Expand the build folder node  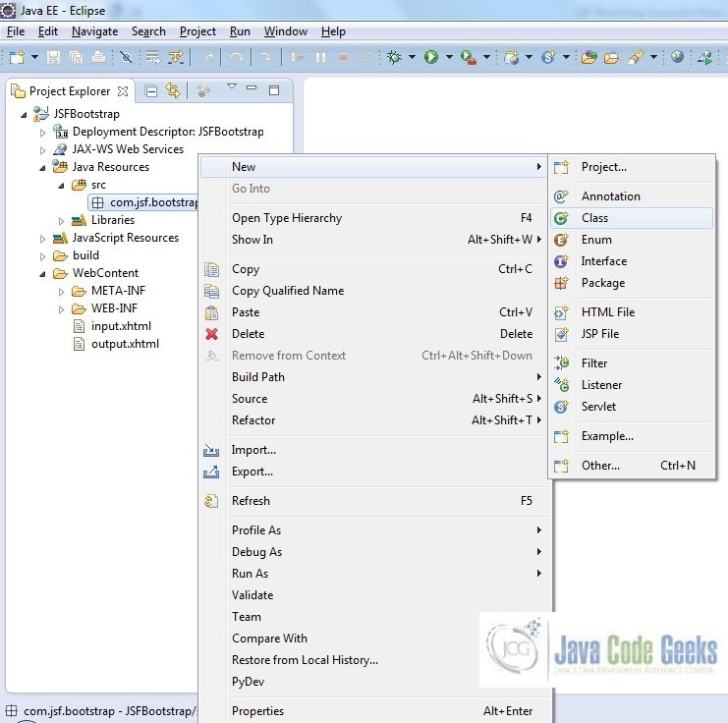[42, 256]
